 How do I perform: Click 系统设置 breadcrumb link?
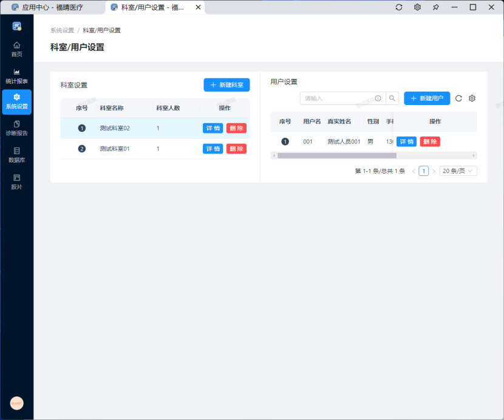(x=62, y=30)
